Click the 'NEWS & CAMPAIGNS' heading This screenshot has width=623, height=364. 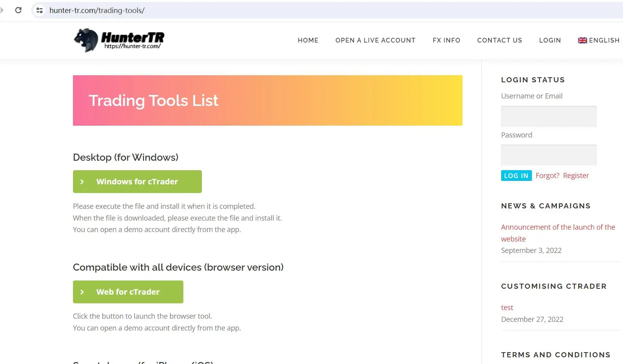(546, 206)
